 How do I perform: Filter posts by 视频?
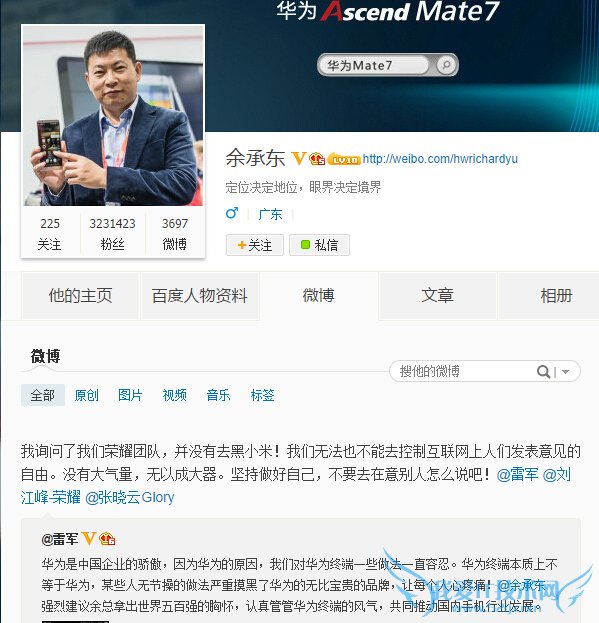click(x=174, y=395)
